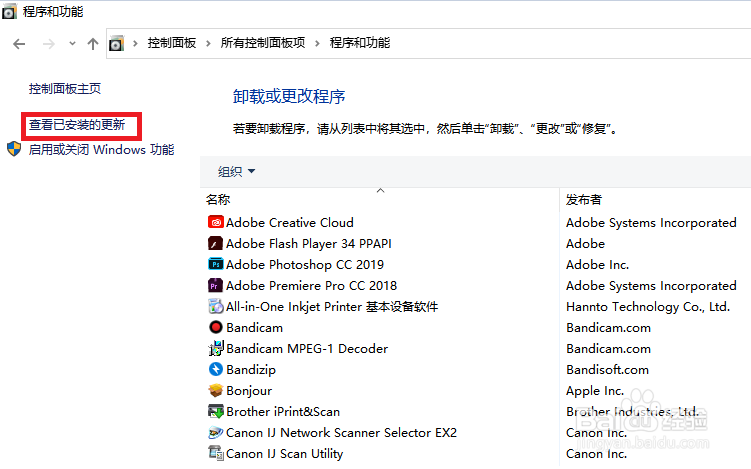Click the Adobe Creative Cloud icon

[x=216, y=222]
